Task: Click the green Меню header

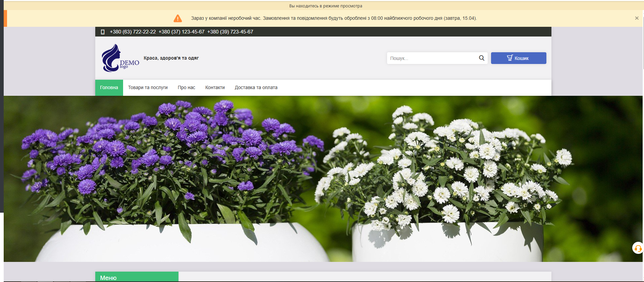Action: (x=137, y=277)
